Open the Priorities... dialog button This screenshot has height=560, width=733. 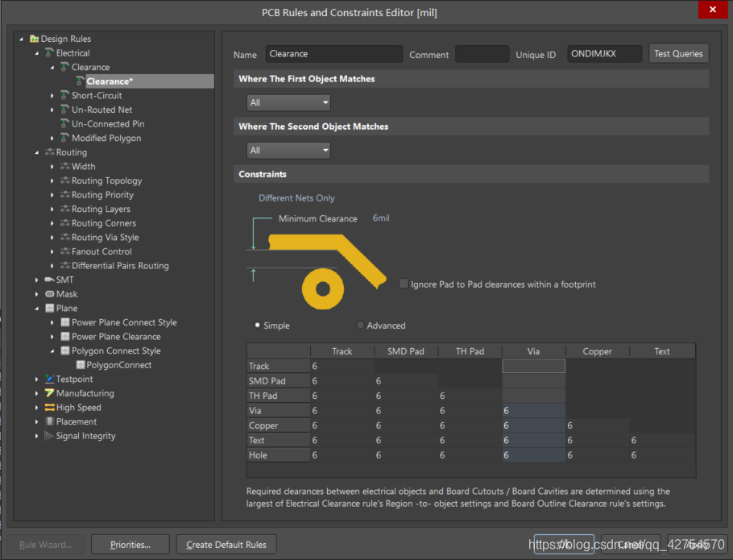point(130,545)
